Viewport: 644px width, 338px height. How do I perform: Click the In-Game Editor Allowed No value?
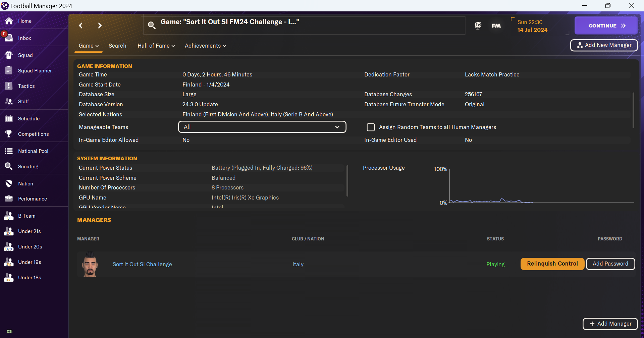click(186, 140)
